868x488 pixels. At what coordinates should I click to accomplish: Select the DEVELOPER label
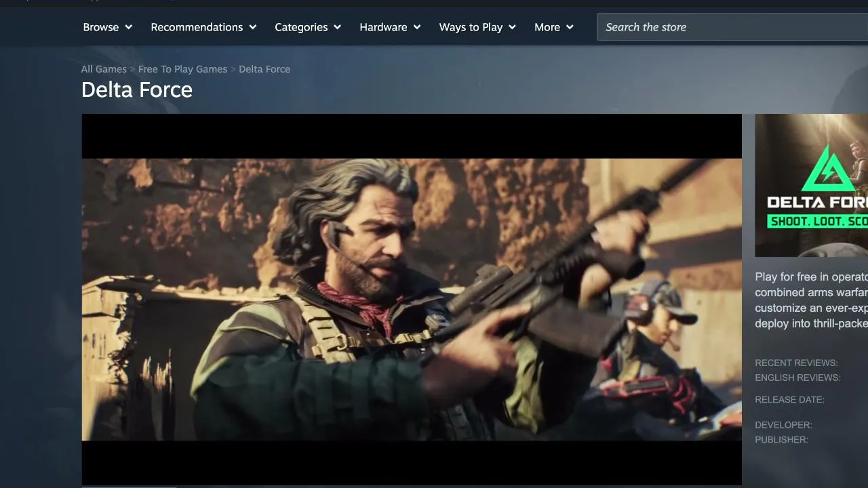pyautogui.click(x=783, y=425)
